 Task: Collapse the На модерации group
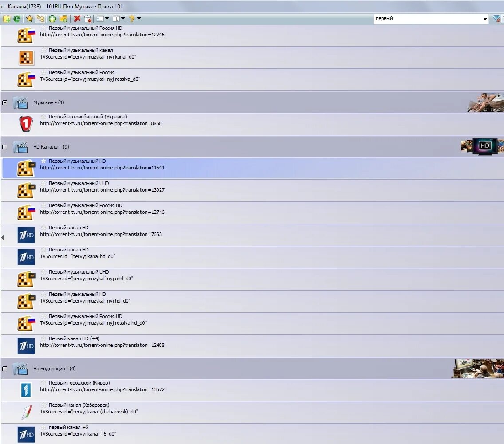(5, 369)
